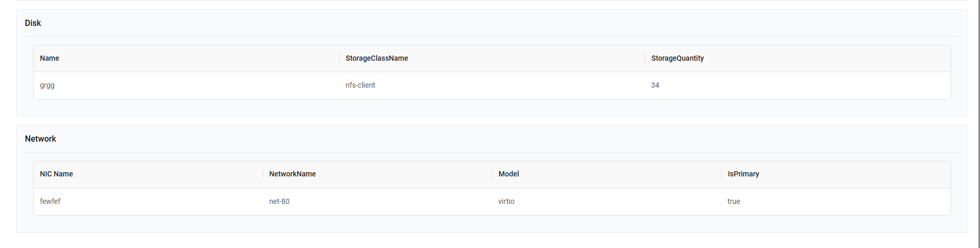Click the Model column header
Viewport: 980px width, 248px height.
[x=508, y=174]
